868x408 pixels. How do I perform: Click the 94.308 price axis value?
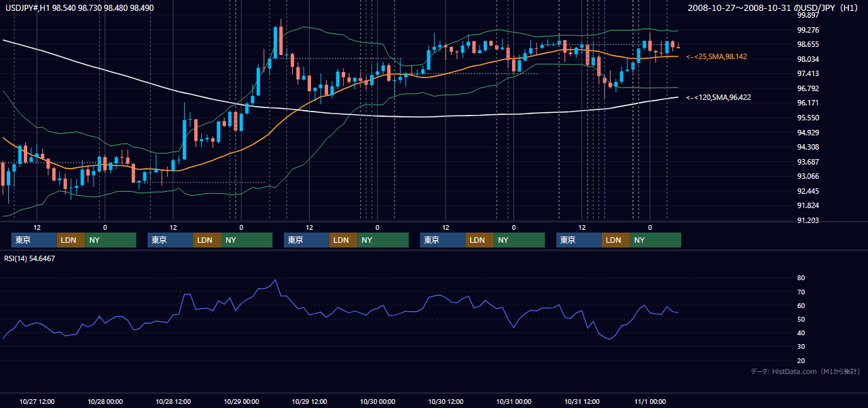(807, 147)
